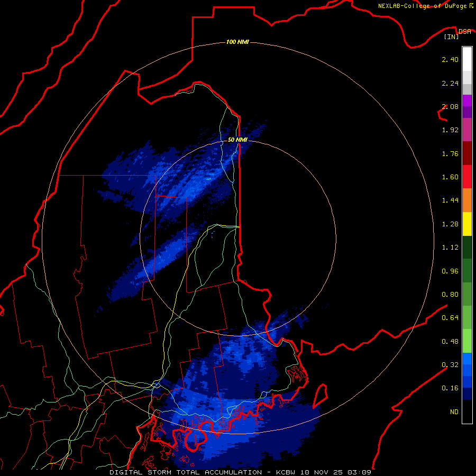
Task: Pick the lightest green swatch near 0.48
Action: [x=467, y=341]
